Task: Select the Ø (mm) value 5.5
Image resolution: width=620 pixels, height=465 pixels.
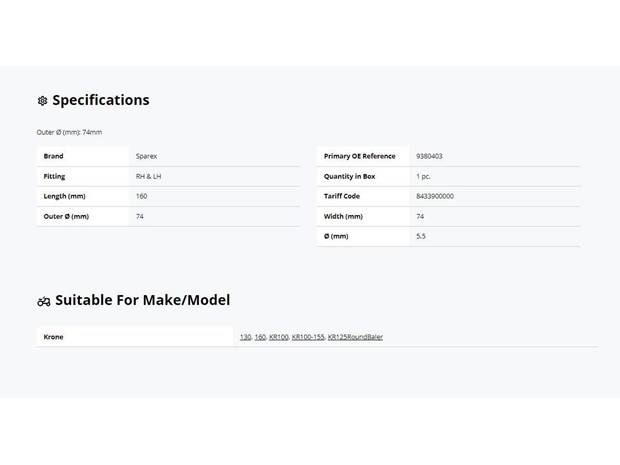Action: tap(421, 236)
